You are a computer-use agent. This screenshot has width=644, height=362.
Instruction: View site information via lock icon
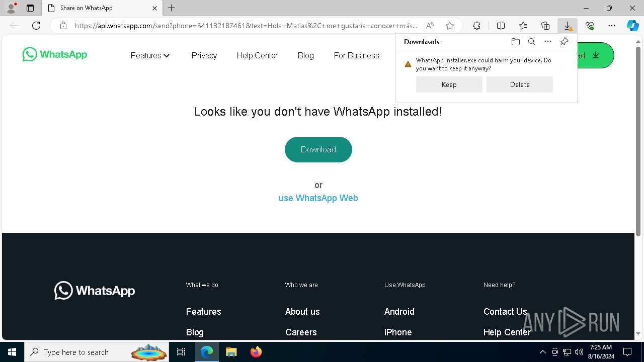[x=63, y=26]
